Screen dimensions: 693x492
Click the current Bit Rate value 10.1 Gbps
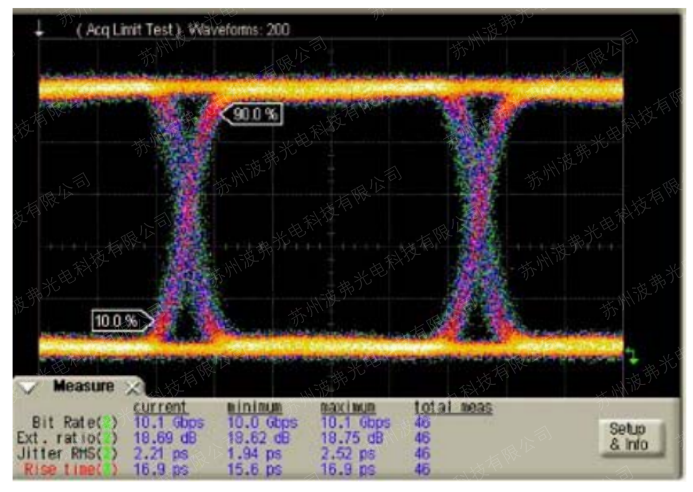click(x=168, y=422)
